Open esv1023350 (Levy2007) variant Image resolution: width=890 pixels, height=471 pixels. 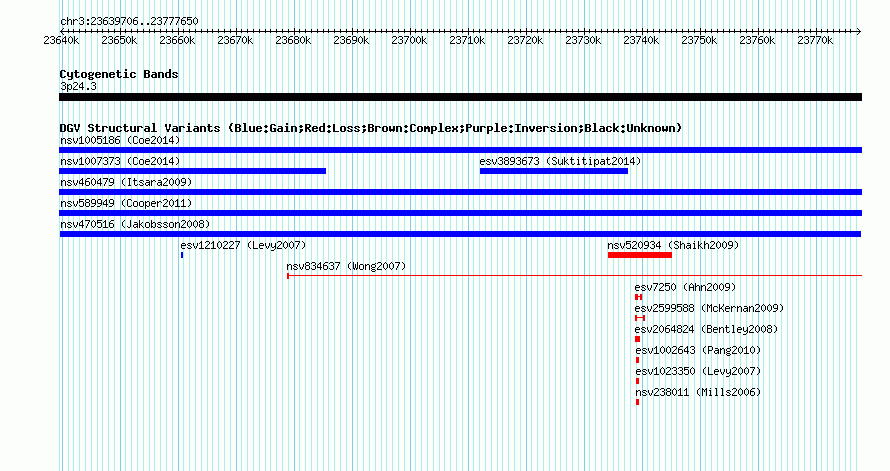pyautogui.click(x=698, y=371)
